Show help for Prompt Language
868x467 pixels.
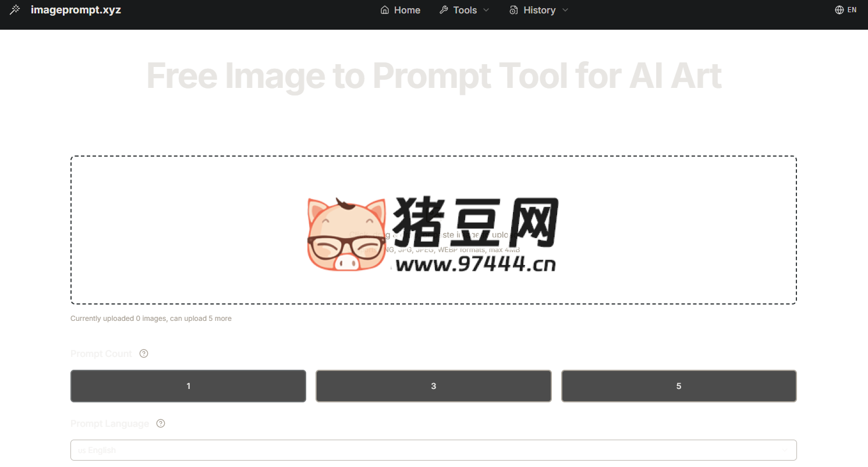tap(161, 423)
